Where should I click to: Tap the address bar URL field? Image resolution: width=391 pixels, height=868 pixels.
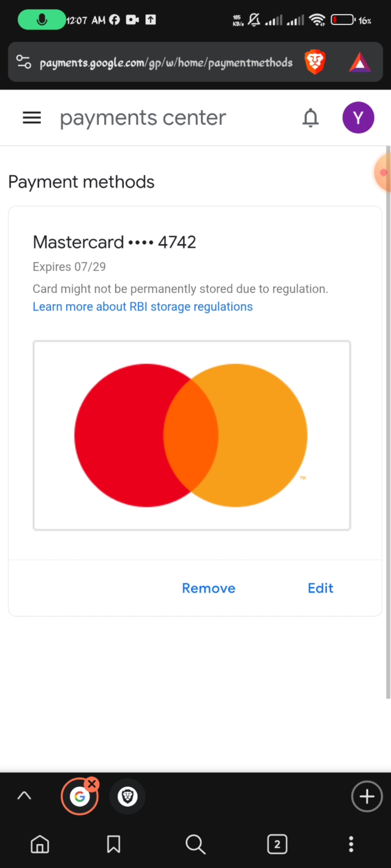click(x=166, y=63)
